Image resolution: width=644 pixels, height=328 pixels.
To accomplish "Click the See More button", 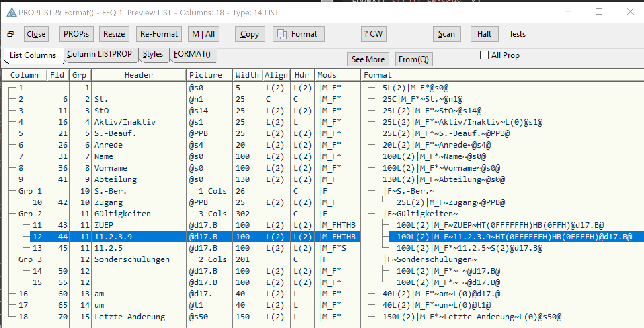I will pyautogui.click(x=368, y=59).
